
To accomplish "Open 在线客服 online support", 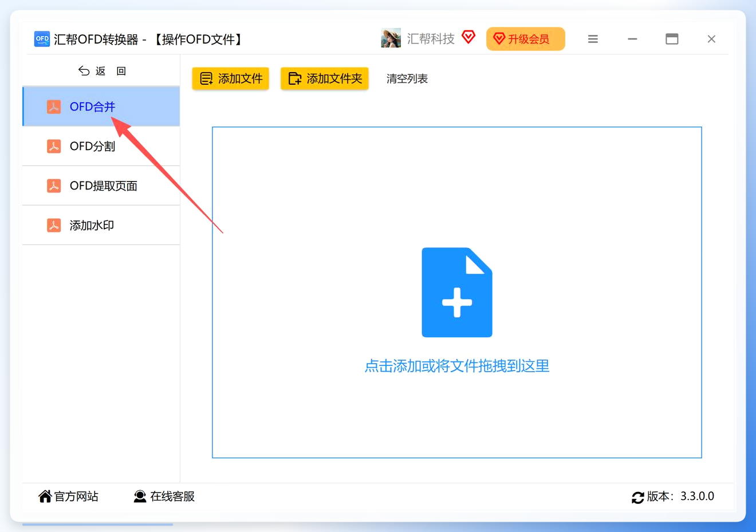I will (x=164, y=496).
